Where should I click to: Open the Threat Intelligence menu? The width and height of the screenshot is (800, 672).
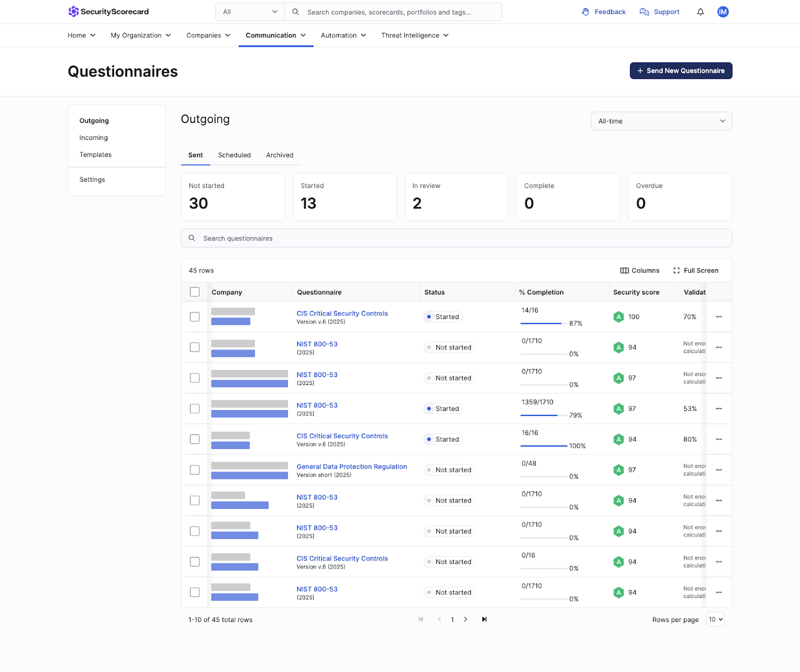click(414, 35)
